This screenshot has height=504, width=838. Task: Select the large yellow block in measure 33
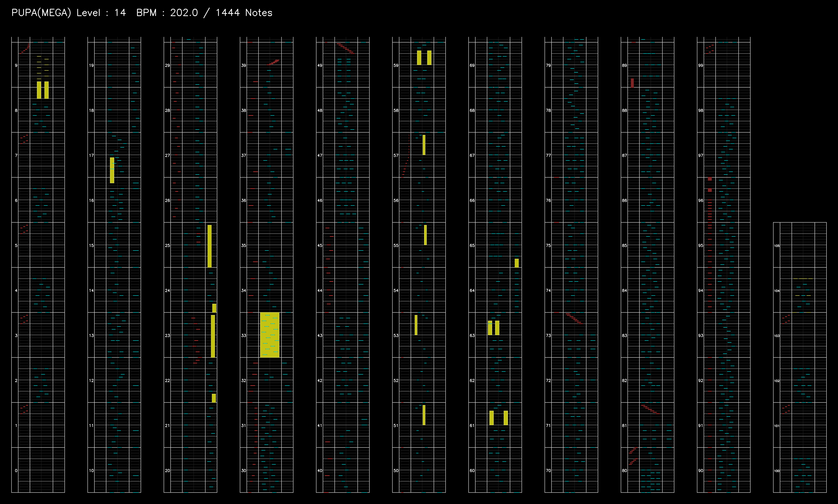click(x=270, y=335)
